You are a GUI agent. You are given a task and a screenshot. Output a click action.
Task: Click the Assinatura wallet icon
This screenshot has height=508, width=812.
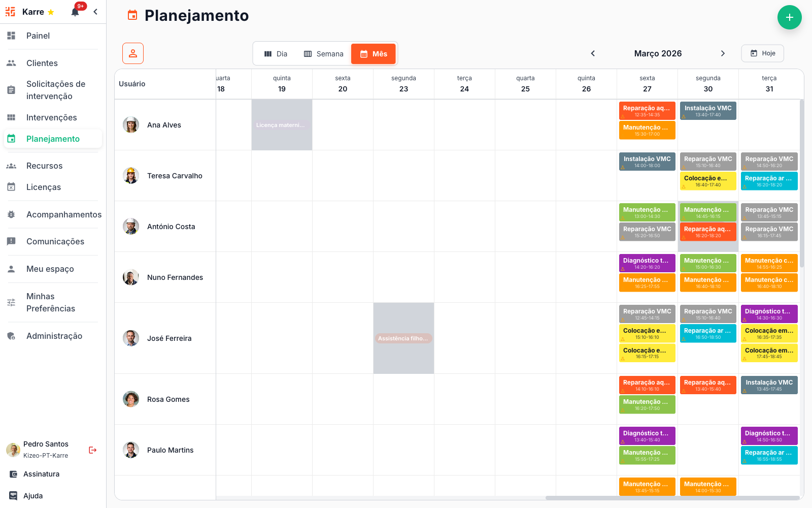click(13, 474)
